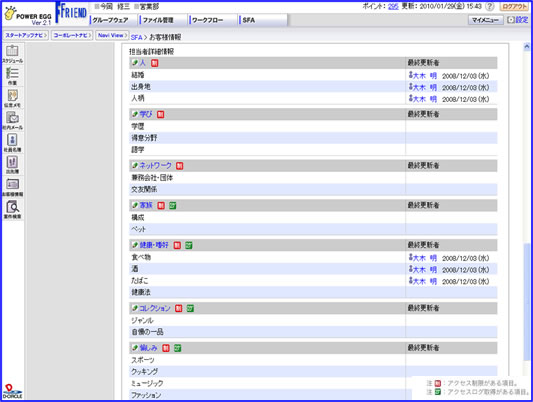Click the red restriction icon beside 人
The height and width of the screenshot is (402, 533).
[155, 63]
